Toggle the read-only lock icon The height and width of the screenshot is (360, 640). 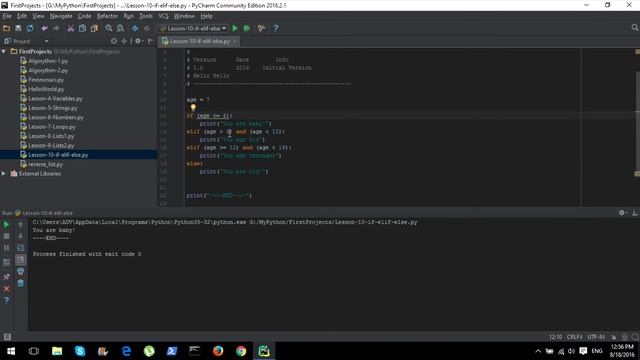pos(614,337)
